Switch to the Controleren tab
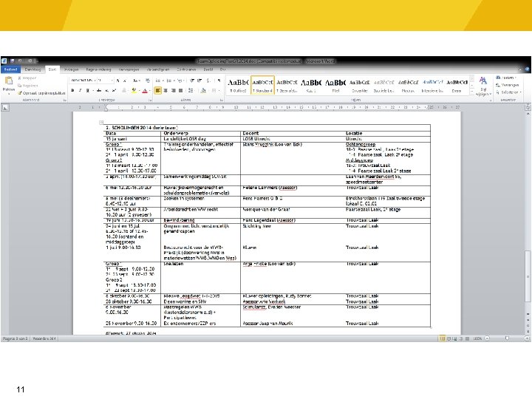The width and height of the screenshot is (532, 399). (186, 69)
